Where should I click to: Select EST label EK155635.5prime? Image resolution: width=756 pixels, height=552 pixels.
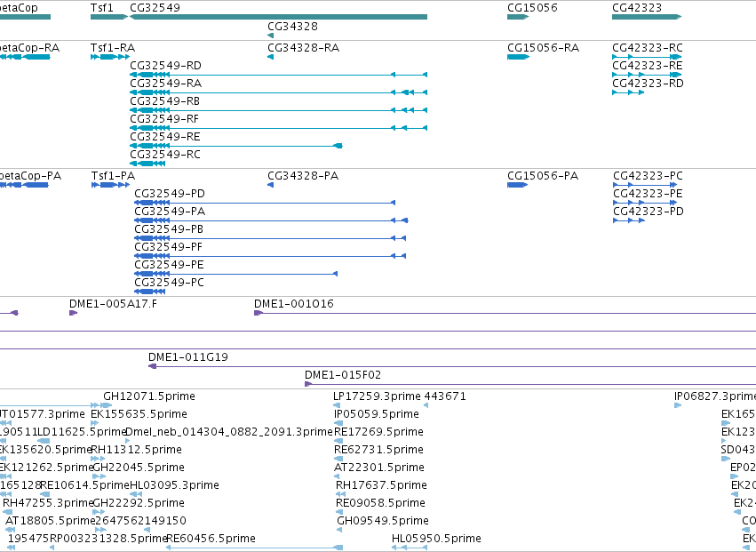139,414
